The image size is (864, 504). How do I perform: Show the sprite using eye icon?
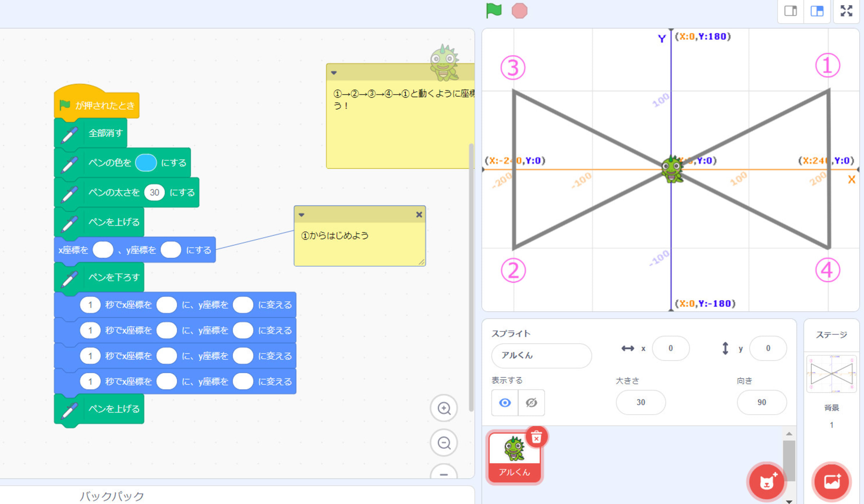point(505,403)
